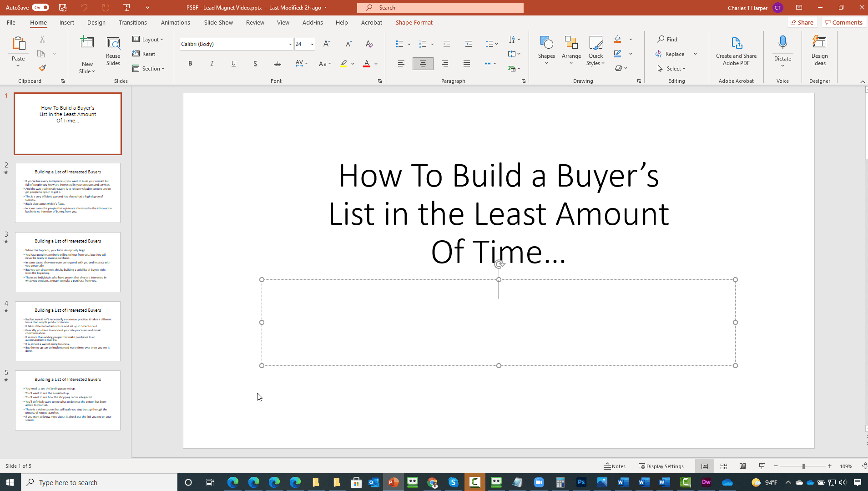This screenshot has height=491, width=868.
Task: Turn off AutoSave toggle
Action: point(40,8)
